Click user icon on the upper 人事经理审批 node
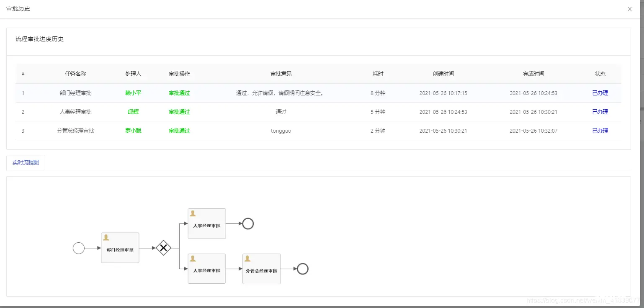Screen dimensions: 644x308 pos(193,213)
